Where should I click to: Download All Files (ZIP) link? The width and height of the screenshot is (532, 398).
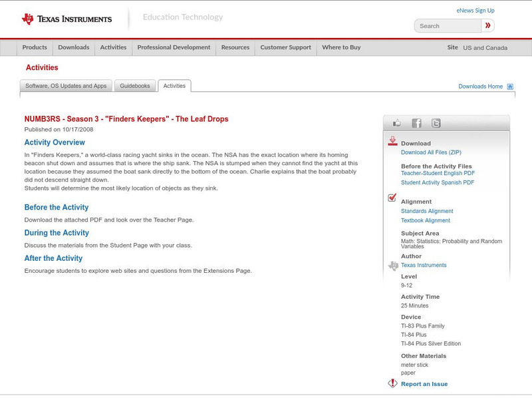[x=432, y=152]
